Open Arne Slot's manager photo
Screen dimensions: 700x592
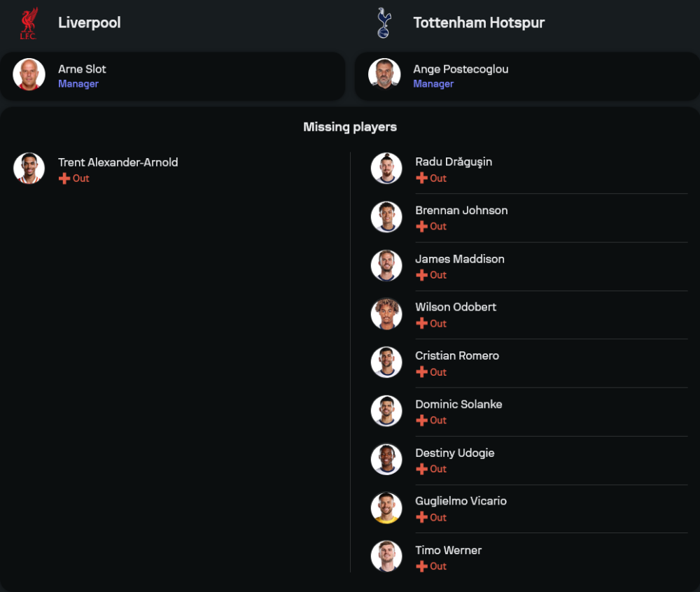pyautogui.click(x=29, y=74)
